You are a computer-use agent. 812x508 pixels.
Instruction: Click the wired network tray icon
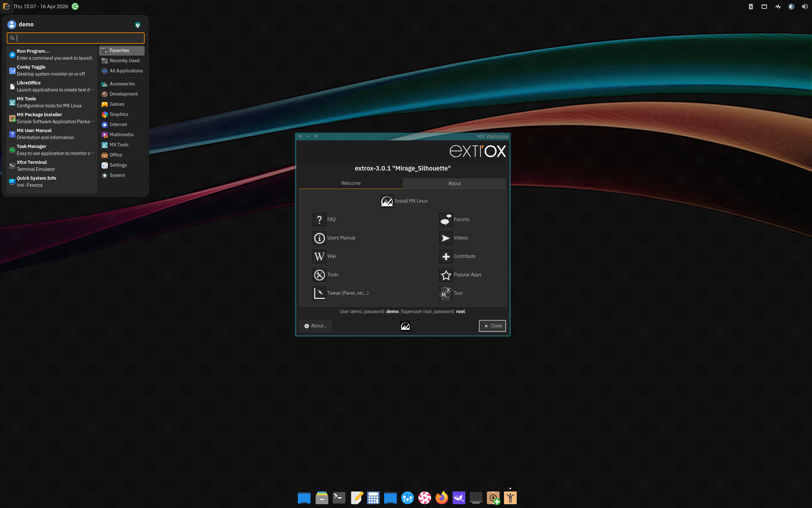pos(764,6)
